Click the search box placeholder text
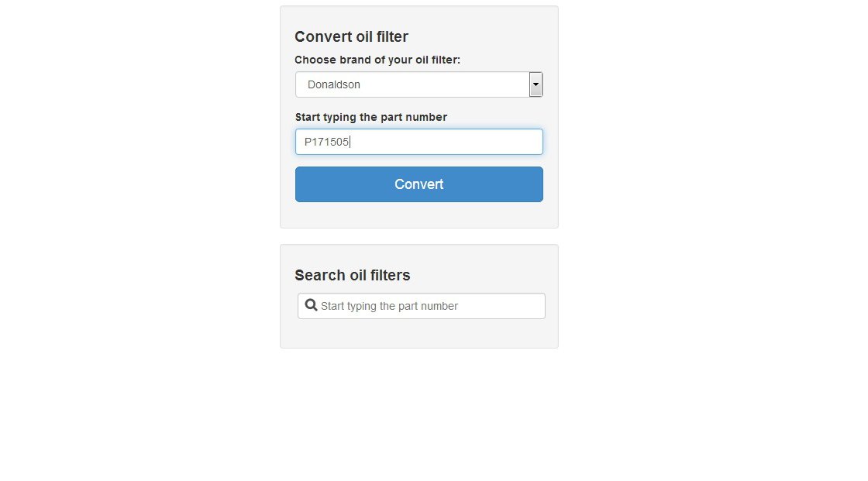This screenshot has height=481, width=868. pos(389,306)
